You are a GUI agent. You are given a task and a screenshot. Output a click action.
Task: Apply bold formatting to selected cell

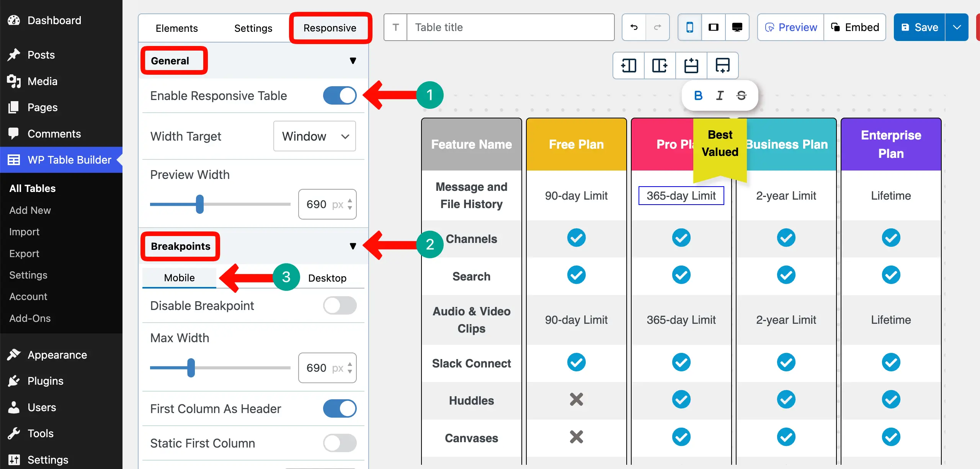[x=698, y=95]
